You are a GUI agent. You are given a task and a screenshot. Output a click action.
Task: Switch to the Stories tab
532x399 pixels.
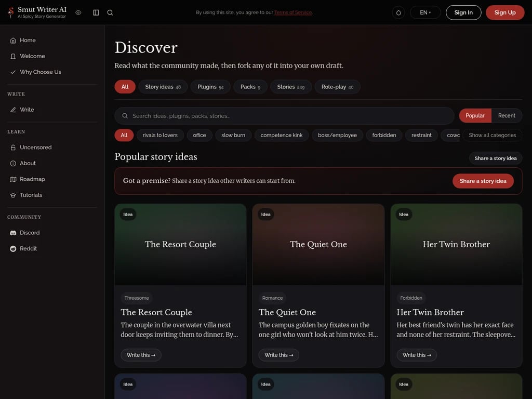pyautogui.click(x=291, y=87)
